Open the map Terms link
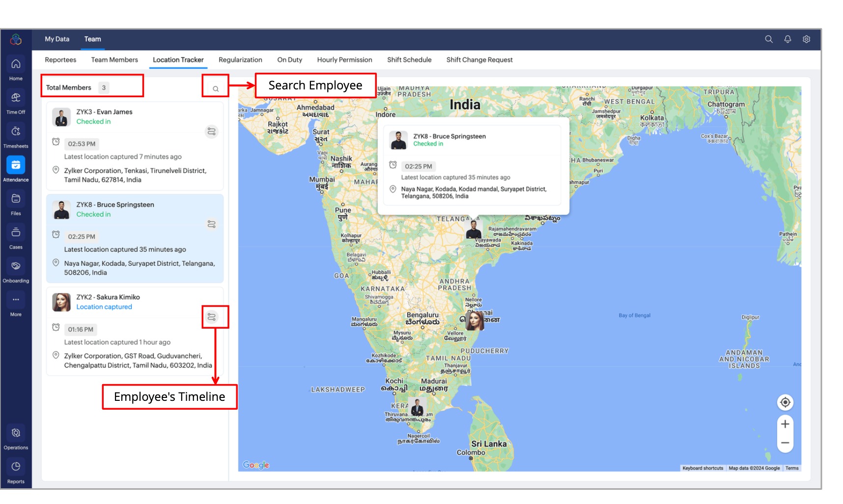Image resolution: width=843 pixels, height=504 pixels. (792, 468)
